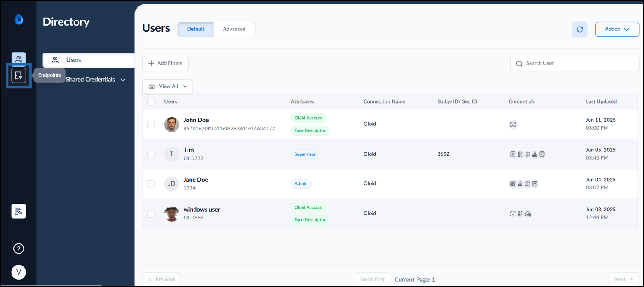This screenshot has width=644, height=287.
Task: Click windows user's face credential icon
Action: (x=513, y=214)
